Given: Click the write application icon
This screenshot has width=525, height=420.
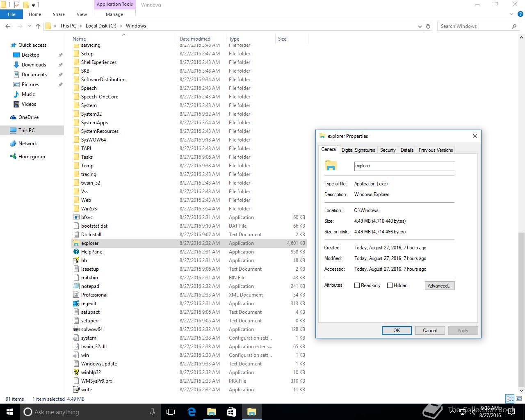Looking at the screenshot, I should (76, 390).
